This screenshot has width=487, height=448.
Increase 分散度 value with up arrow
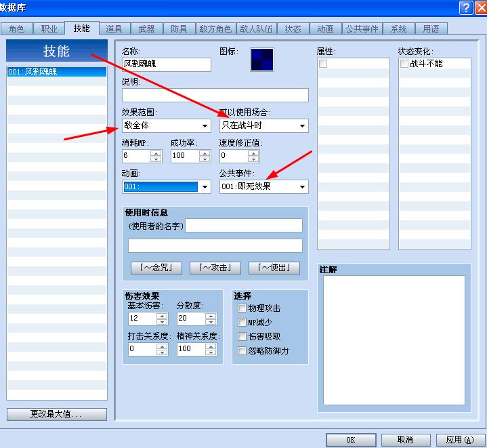click(x=211, y=316)
